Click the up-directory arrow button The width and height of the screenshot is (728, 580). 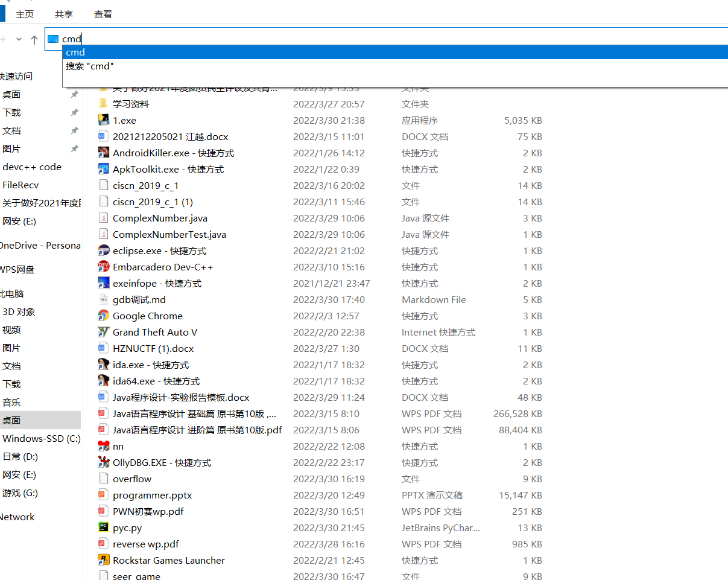pos(34,39)
